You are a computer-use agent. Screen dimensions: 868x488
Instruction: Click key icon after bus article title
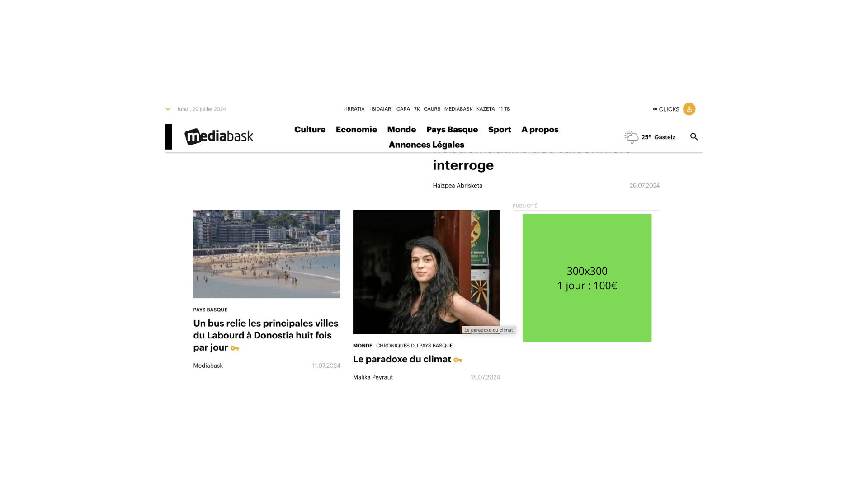click(x=235, y=348)
